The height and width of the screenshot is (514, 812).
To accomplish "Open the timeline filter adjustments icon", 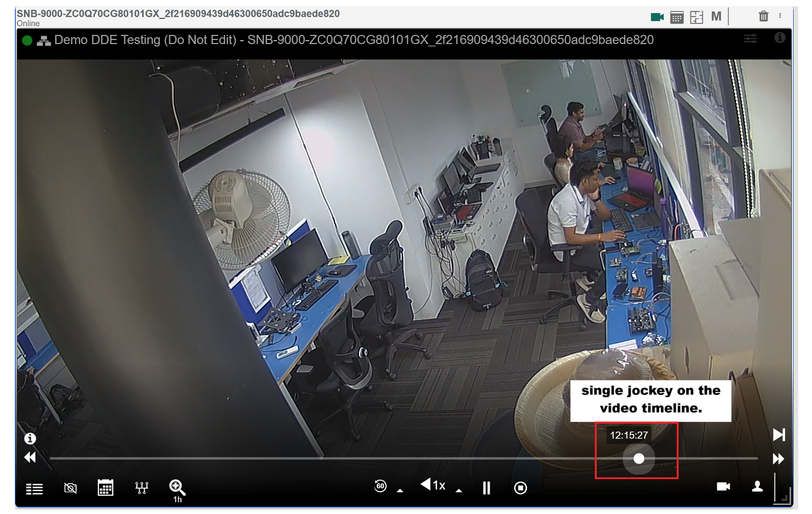I will [x=141, y=488].
